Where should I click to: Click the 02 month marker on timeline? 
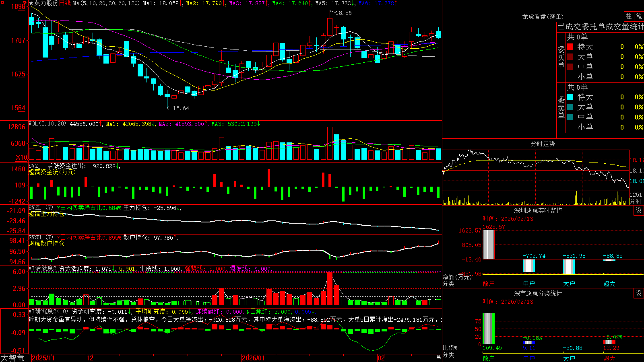pos(381,358)
